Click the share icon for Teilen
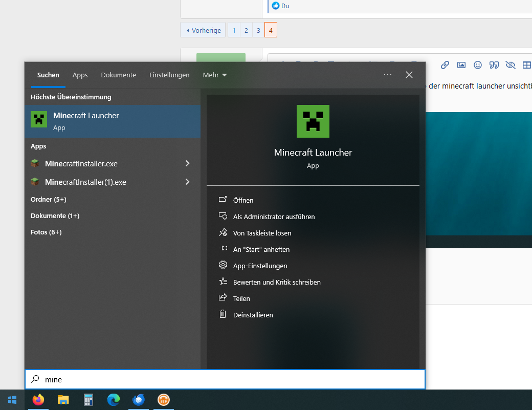The width and height of the screenshot is (532, 410). click(223, 298)
